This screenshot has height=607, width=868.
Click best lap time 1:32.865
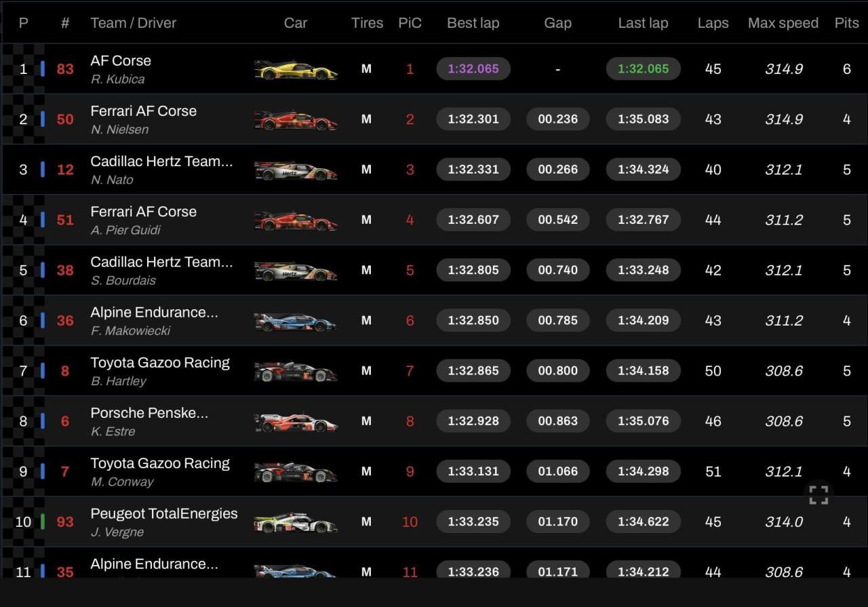click(473, 370)
